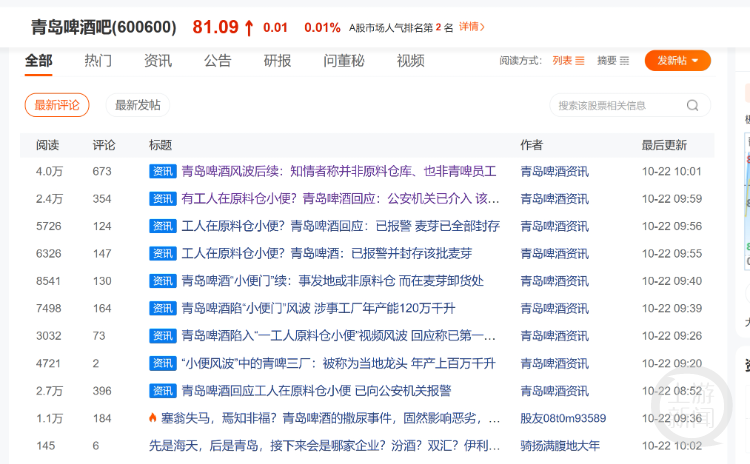The image size is (750, 464).
Task: Click the stock search input field
Action: coord(615,105)
